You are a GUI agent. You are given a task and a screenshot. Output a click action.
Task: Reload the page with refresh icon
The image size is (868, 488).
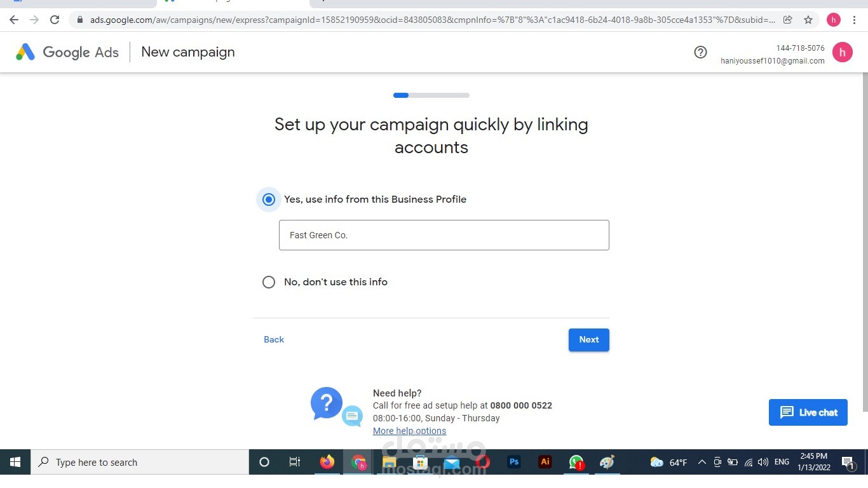click(x=55, y=20)
